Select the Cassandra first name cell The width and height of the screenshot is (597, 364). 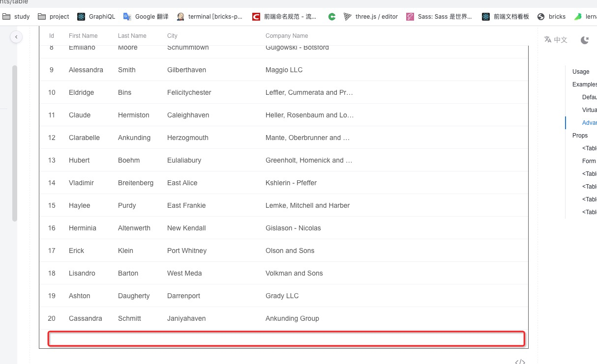pyautogui.click(x=86, y=318)
